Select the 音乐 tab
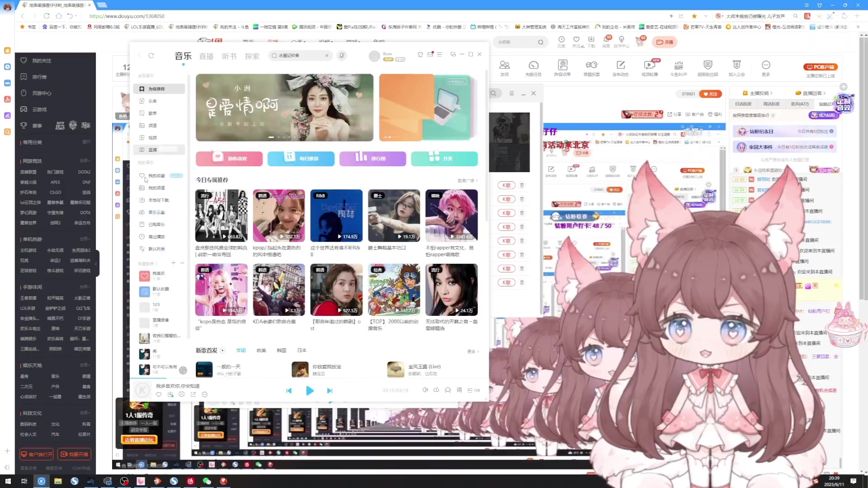The width and height of the screenshot is (868, 488). coord(183,56)
